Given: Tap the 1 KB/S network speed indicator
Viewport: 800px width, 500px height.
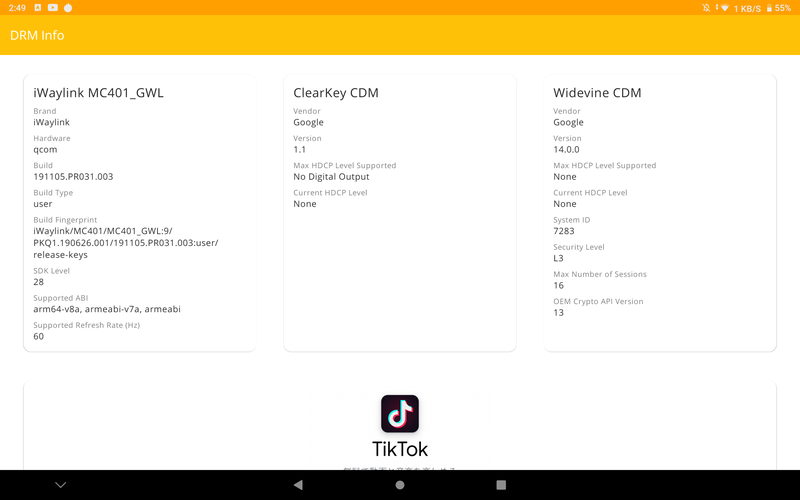Looking at the screenshot, I should point(747,9).
